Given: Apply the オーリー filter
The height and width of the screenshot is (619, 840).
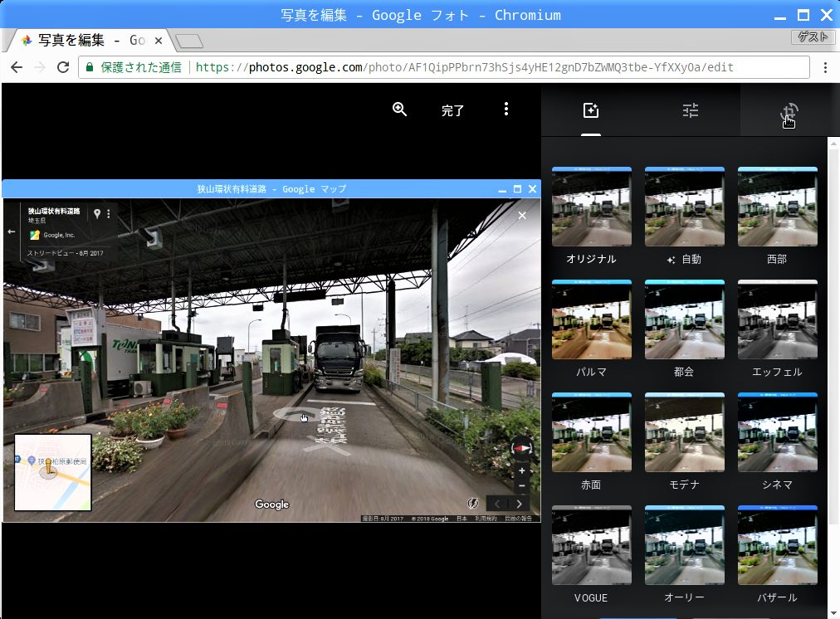Looking at the screenshot, I should click(684, 545).
